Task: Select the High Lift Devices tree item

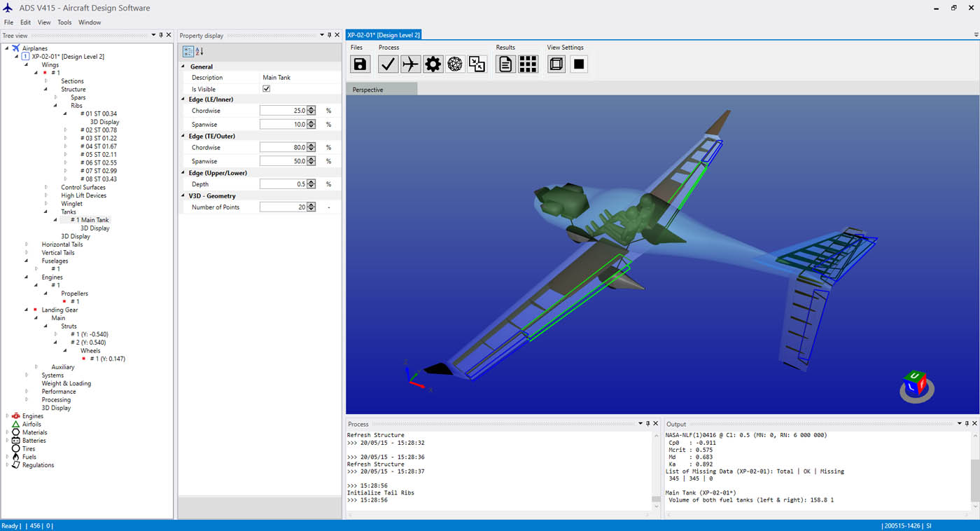Action: (84, 195)
